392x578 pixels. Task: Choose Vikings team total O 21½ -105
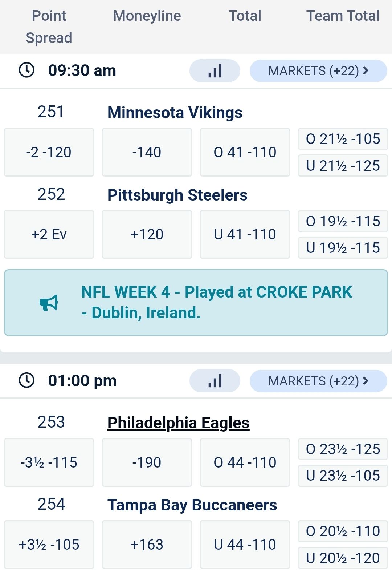[x=343, y=139]
